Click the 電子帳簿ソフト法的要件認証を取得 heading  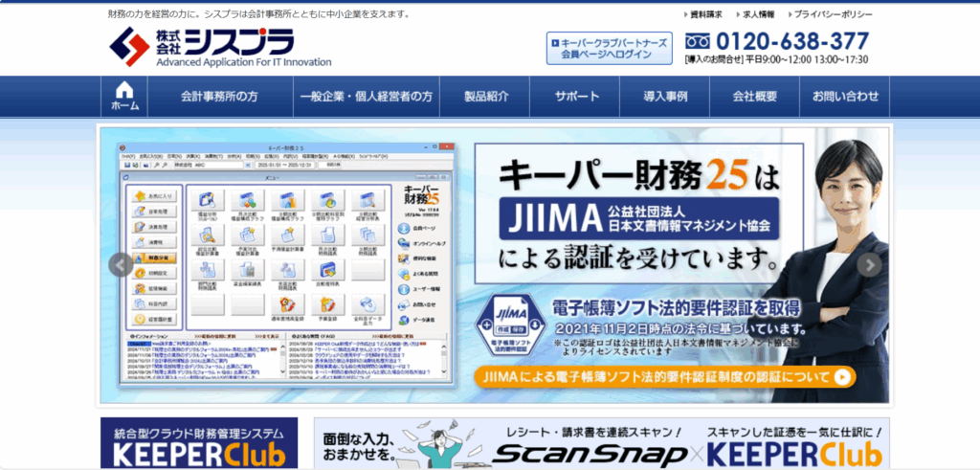676,308
